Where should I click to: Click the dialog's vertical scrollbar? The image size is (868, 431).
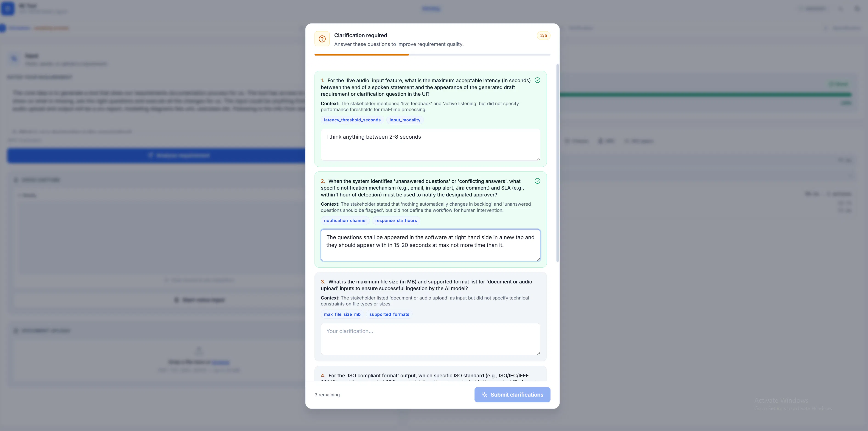point(557,163)
